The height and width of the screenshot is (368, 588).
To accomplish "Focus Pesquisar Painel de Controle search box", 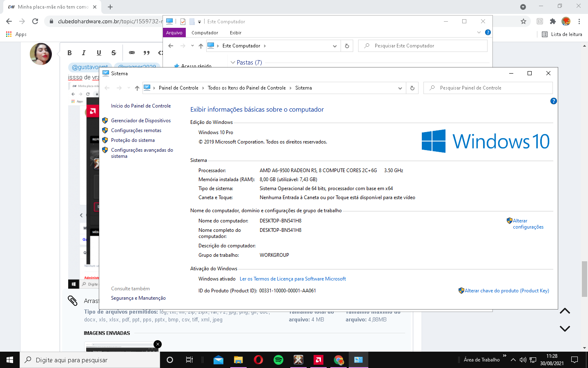I will click(x=488, y=88).
